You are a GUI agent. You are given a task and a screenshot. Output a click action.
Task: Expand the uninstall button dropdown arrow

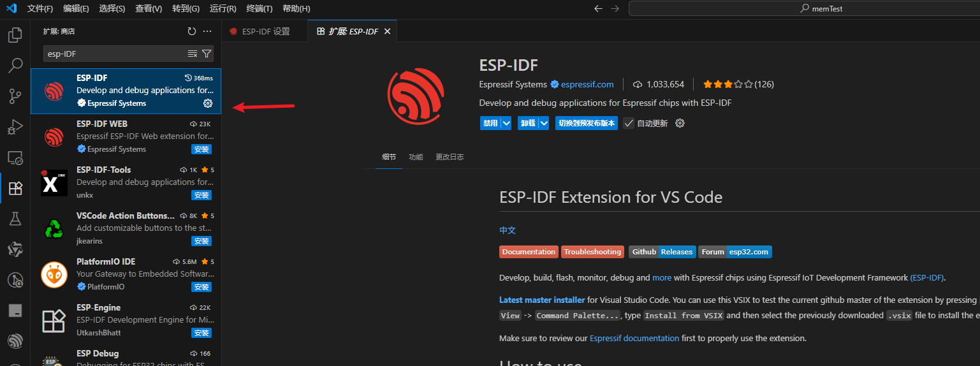tap(544, 123)
